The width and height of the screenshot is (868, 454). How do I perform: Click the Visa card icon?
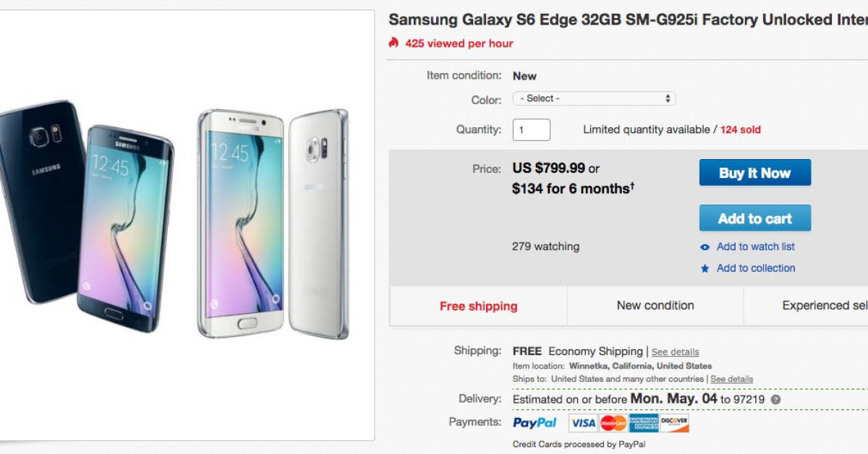point(582,423)
